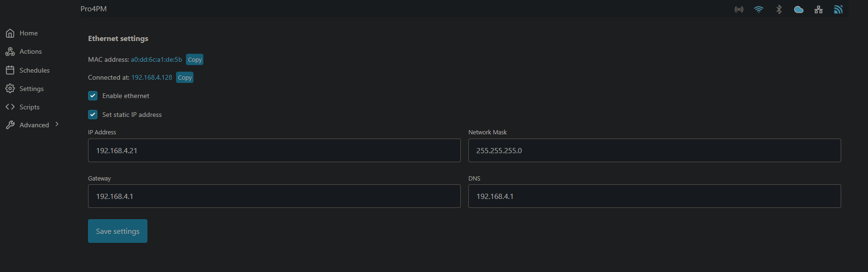868x272 pixels.
Task: Disable the Enable ethernet checkbox
Action: 93,96
